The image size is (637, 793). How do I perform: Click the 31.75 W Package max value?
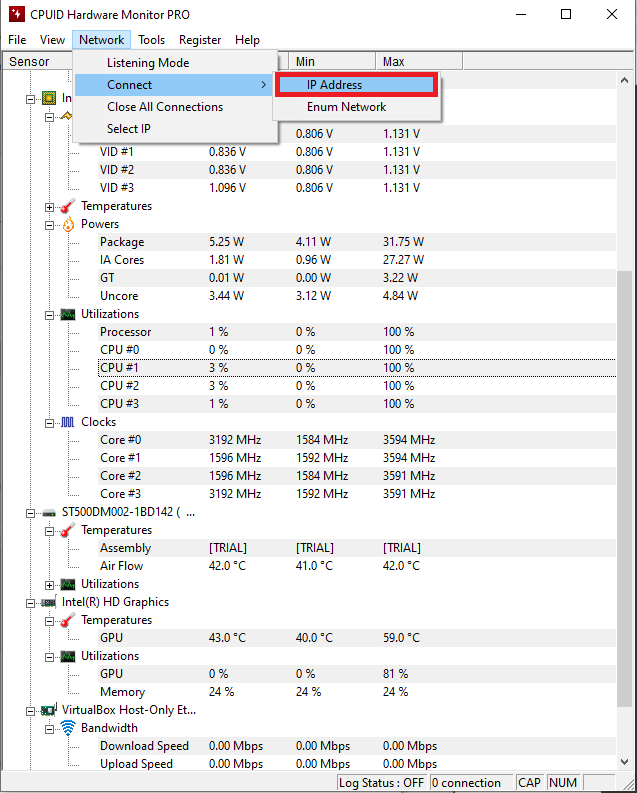point(403,242)
